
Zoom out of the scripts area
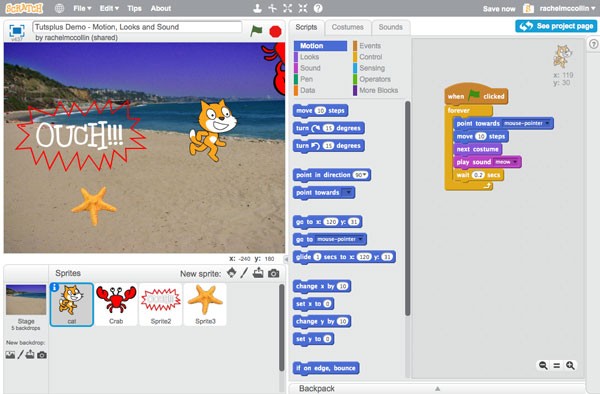tap(543, 365)
